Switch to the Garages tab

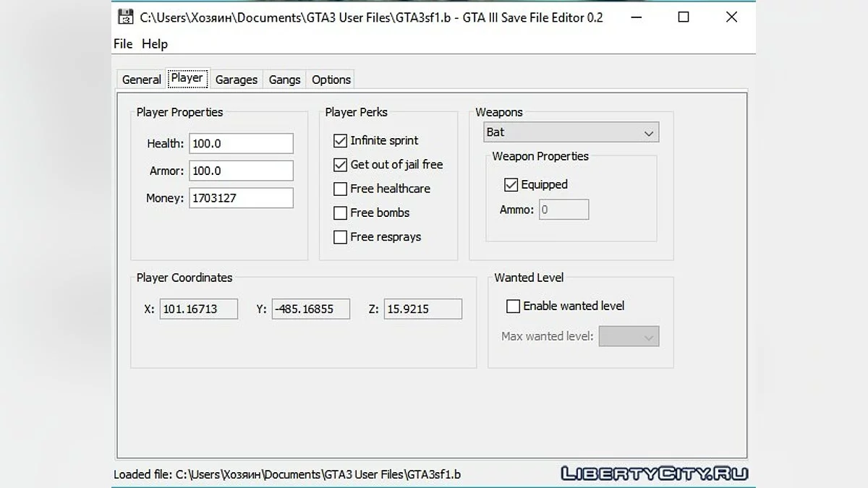tap(237, 80)
